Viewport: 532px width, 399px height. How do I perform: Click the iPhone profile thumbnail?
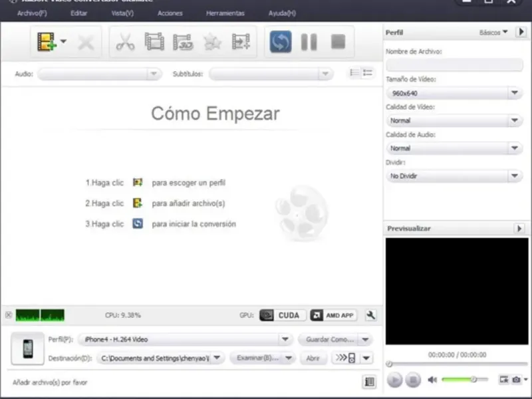click(27, 348)
